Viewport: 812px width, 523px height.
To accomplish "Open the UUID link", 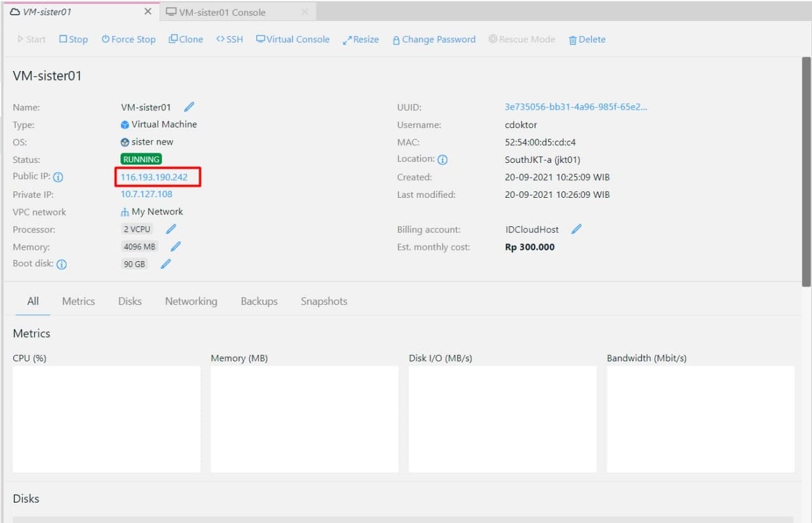I will pos(576,107).
